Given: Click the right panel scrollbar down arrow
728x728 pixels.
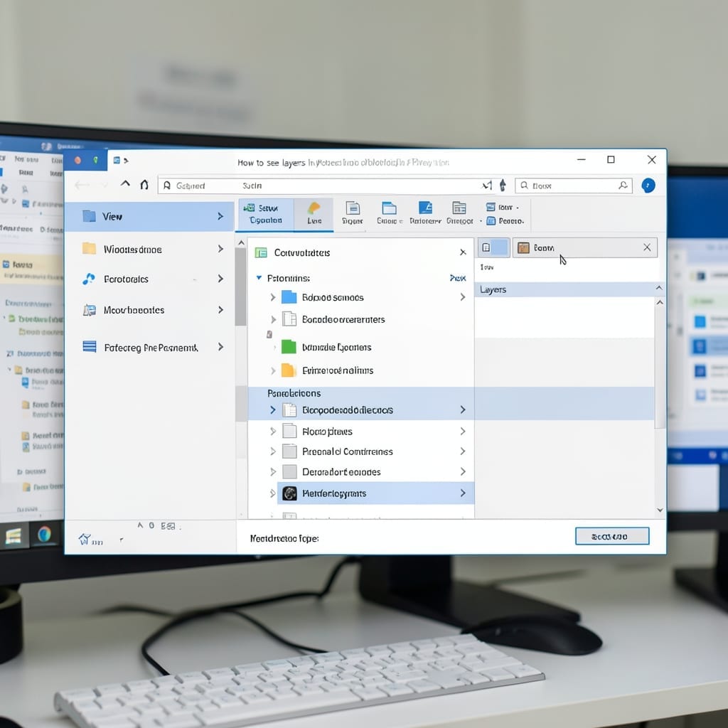Looking at the screenshot, I should pyautogui.click(x=660, y=510).
